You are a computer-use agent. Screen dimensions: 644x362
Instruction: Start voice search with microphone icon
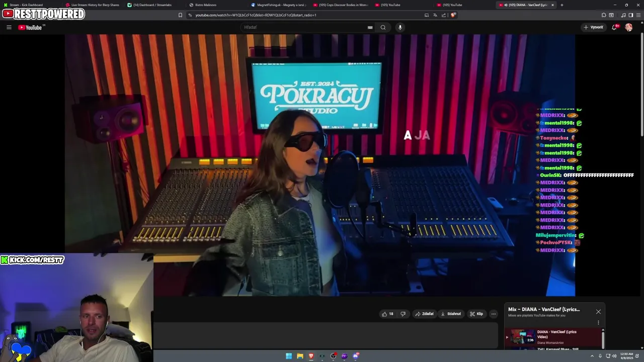point(400,27)
